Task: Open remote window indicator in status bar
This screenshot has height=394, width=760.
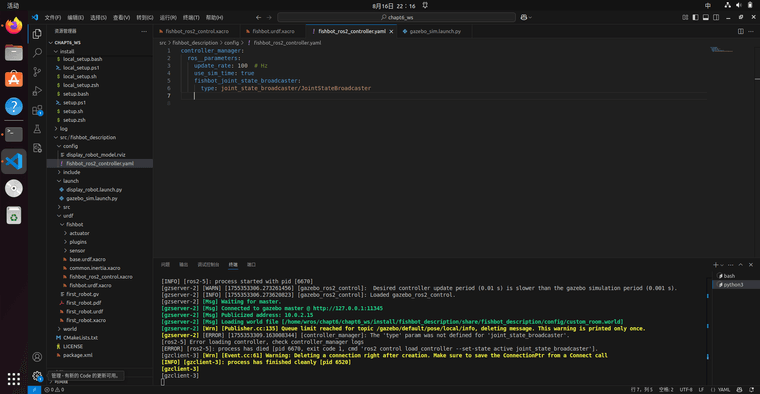Action: [x=34, y=390]
